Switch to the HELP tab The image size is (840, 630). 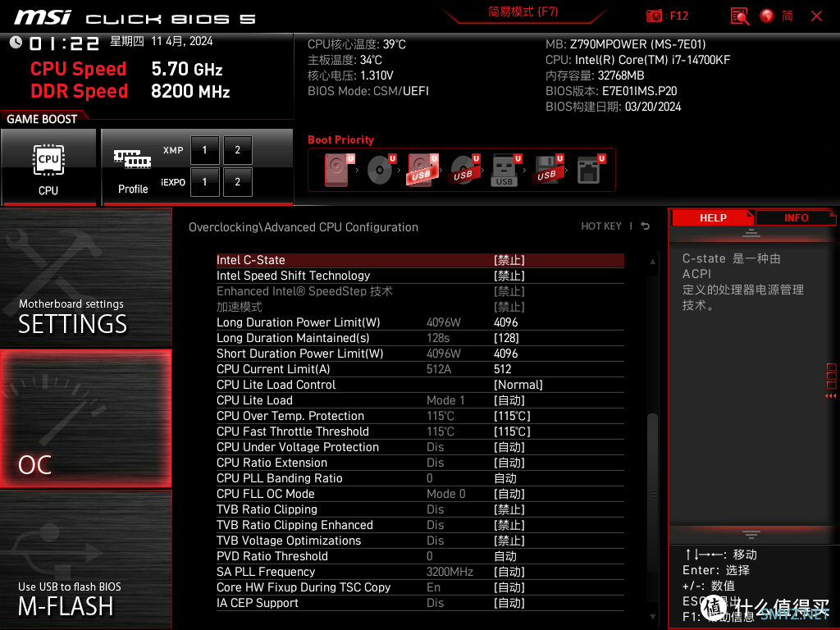click(x=713, y=218)
